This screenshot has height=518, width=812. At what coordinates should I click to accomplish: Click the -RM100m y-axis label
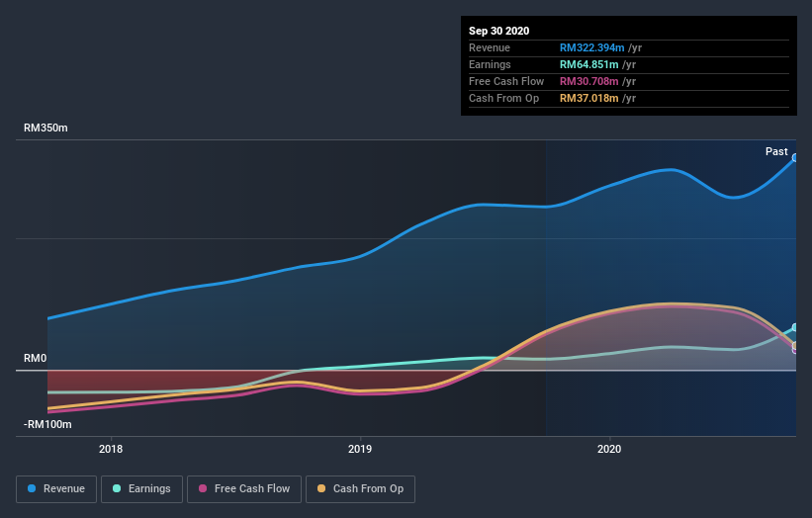[x=47, y=424]
